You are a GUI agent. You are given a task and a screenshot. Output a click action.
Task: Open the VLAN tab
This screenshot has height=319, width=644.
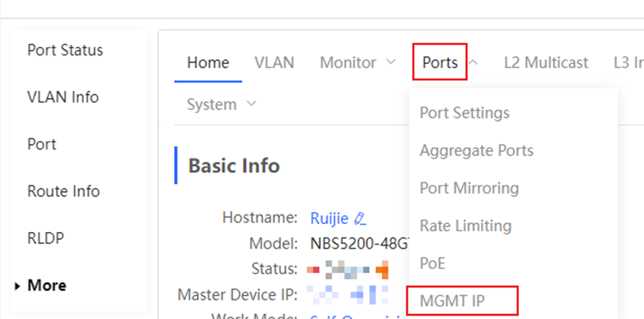tap(274, 63)
